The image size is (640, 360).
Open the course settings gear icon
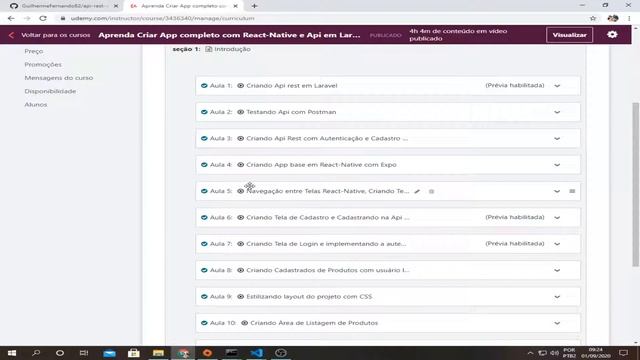[x=612, y=35]
